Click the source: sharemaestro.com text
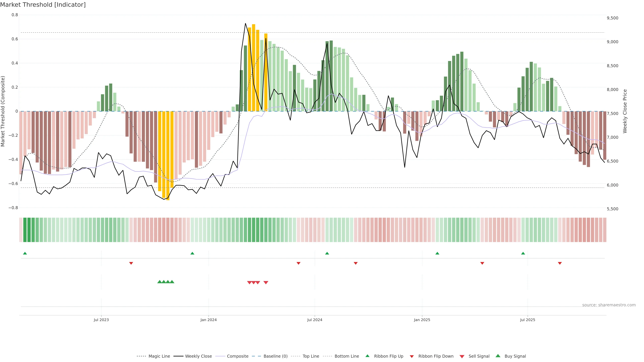This screenshot has width=644, height=362. click(x=609, y=305)
